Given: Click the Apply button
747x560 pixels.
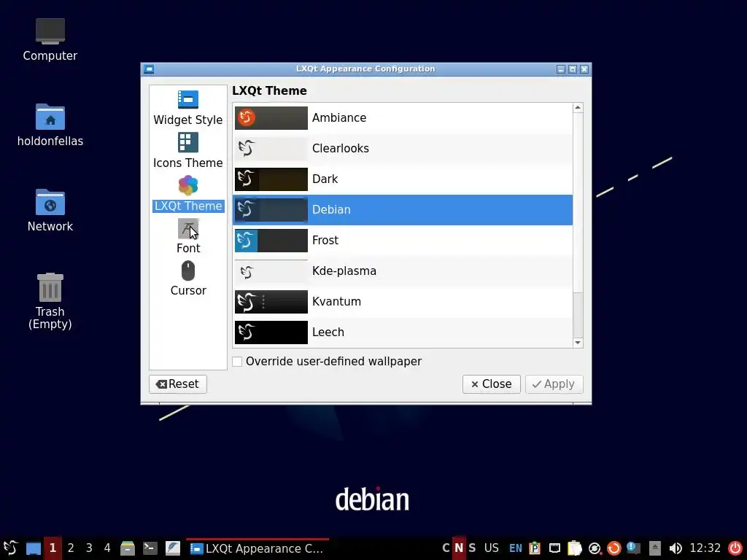Looking at the screenshot, I should [x=554, y=384].
